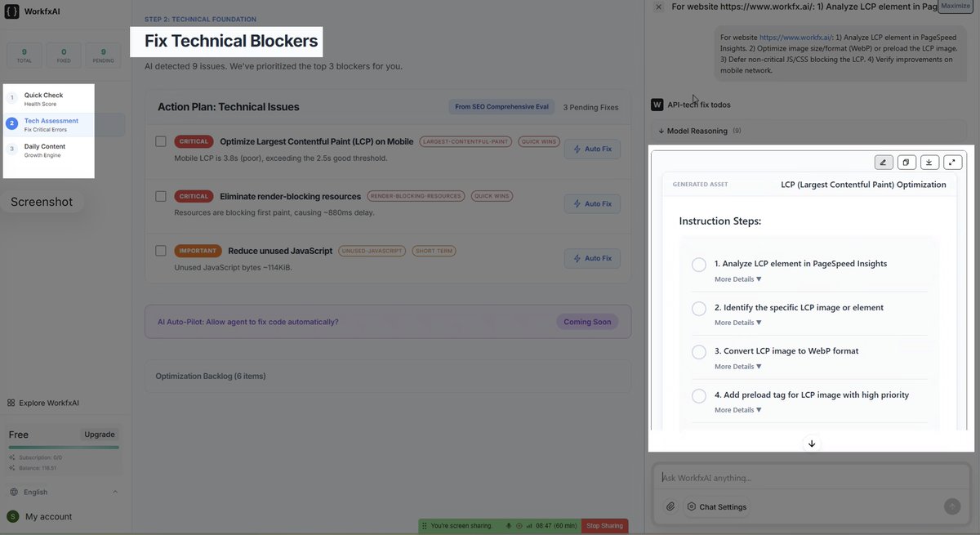Image resolution: width=980 pixels, height=535 pixels.
Task: Click step 3 number badge for Daily Content
Action: coord(11,149)
